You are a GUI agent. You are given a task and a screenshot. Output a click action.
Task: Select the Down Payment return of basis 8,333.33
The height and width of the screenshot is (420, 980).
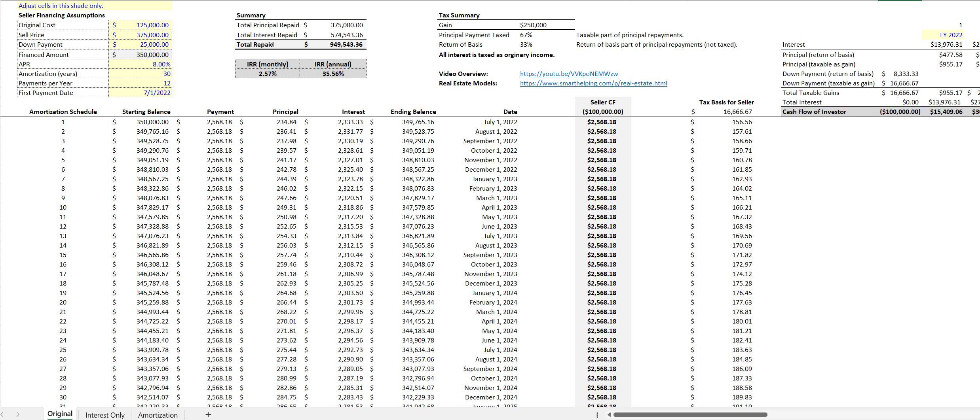(900, 74)
